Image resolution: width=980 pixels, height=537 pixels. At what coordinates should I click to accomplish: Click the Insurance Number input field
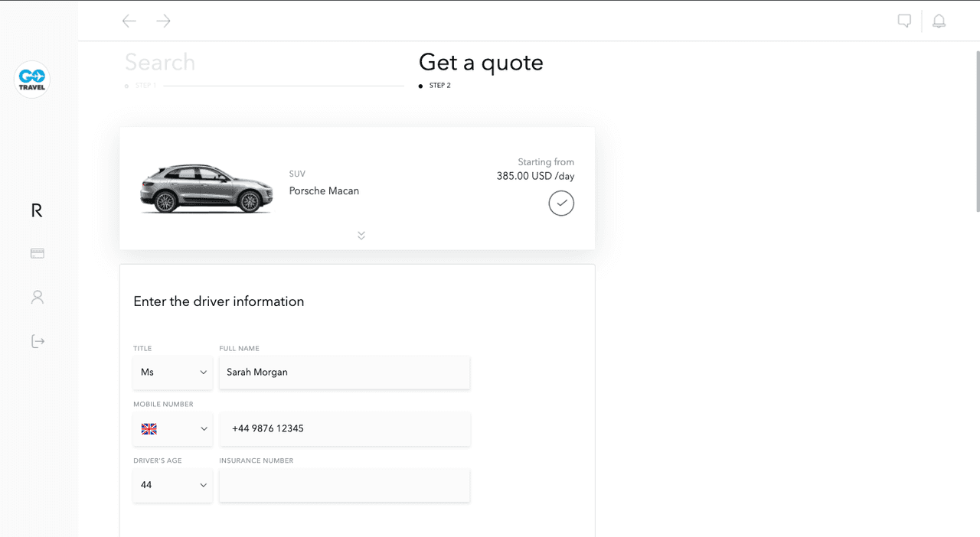[345, 485]
